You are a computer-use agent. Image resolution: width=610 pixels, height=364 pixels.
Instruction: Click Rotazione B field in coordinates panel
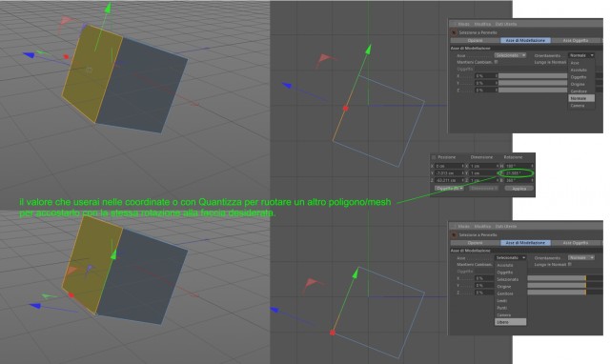click(x=518, y=180)
